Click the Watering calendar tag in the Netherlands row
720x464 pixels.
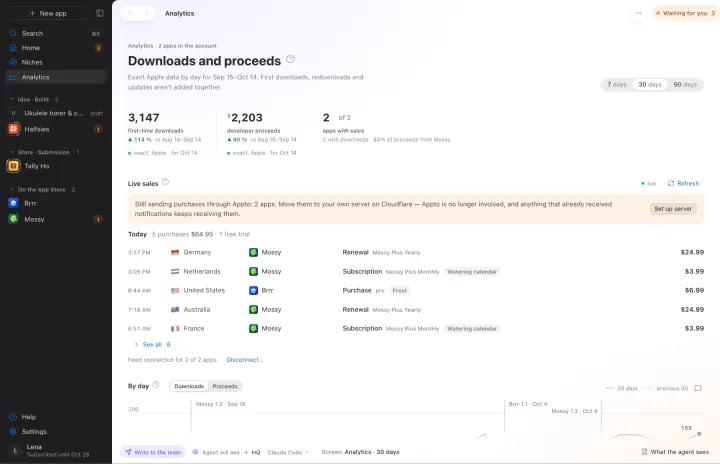(x=472, y=272)
